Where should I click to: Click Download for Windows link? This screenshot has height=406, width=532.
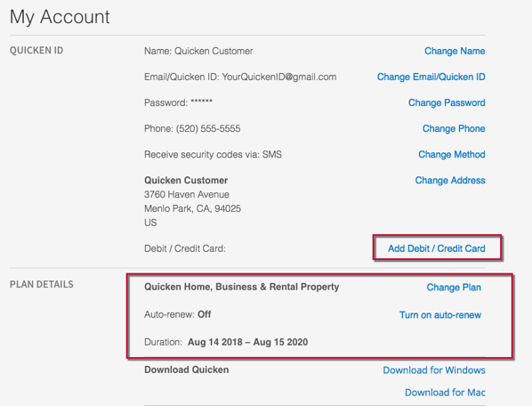[434, 370]
